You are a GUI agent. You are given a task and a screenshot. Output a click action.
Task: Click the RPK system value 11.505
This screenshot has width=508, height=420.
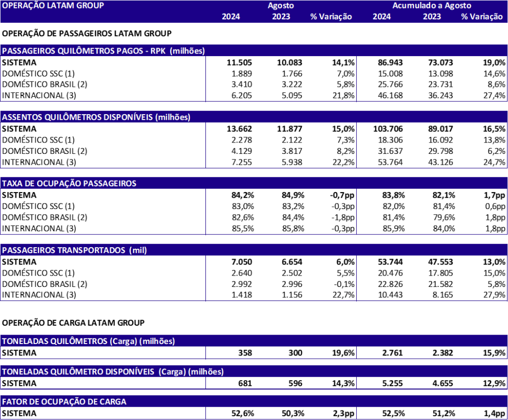pos(239,63)
